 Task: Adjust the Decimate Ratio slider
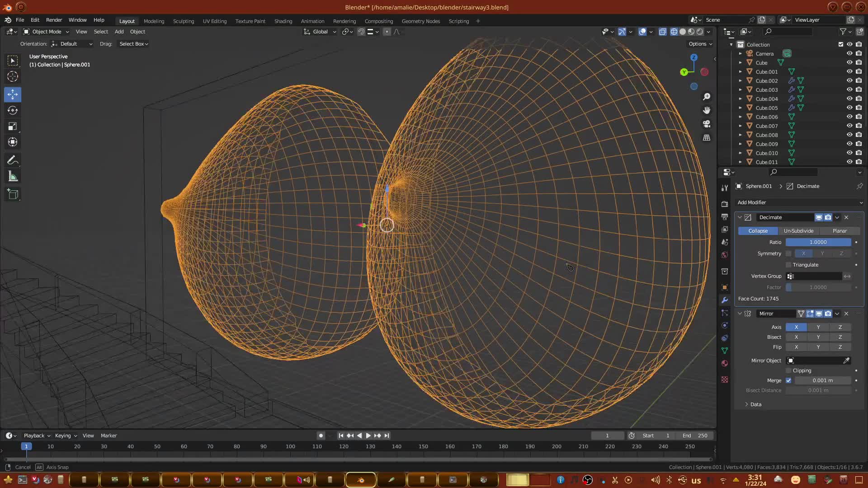click(818, 242)
